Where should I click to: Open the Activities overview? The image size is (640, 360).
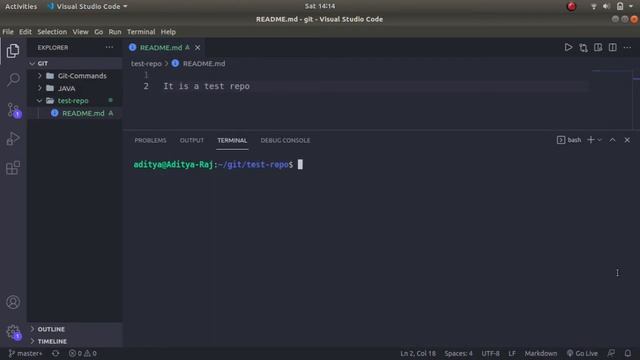pyautogui.click(x=21, y=7)
